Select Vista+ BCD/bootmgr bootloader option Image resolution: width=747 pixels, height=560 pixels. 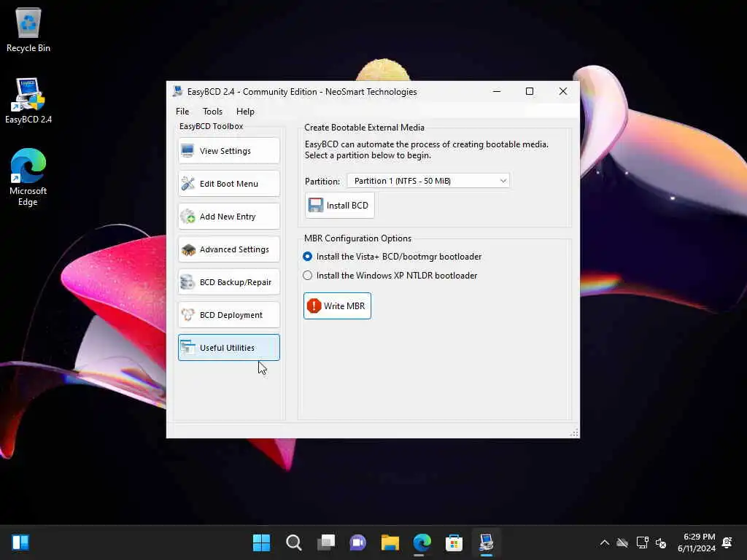[x=392, y=257]
